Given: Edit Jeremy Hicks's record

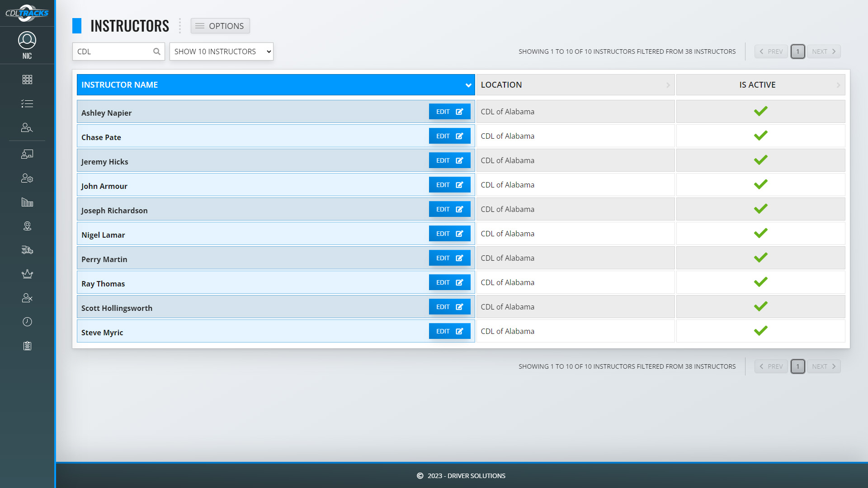Looking at the screenshot, I should [x=450, y=160].
